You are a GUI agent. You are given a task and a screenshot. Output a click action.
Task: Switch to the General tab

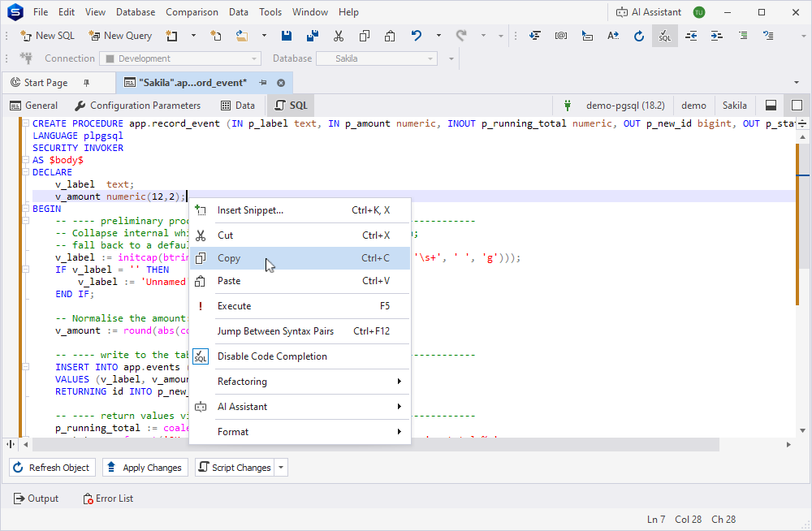pos(33,106)
